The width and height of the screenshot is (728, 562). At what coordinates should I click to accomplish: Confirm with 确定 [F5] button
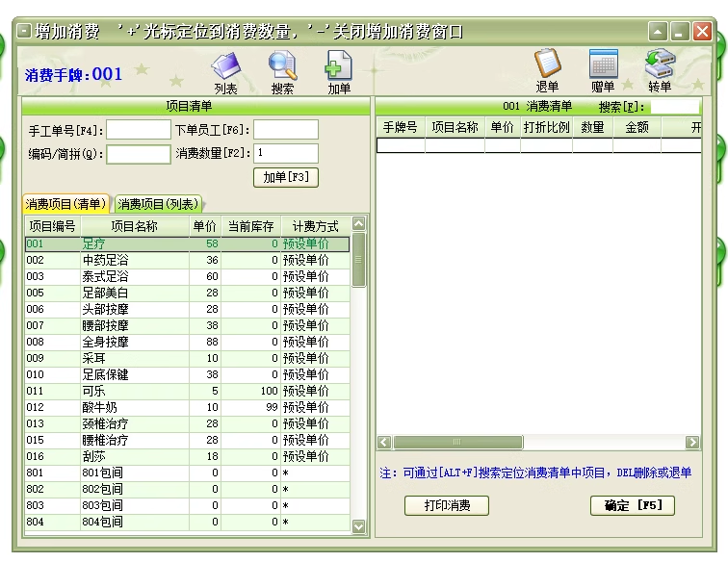point(633,505)
